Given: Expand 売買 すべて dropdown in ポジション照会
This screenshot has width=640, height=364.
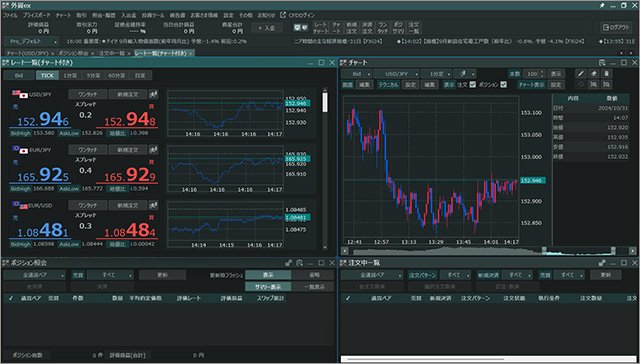Looking at the screenshot, I should (x=110, y=275).
